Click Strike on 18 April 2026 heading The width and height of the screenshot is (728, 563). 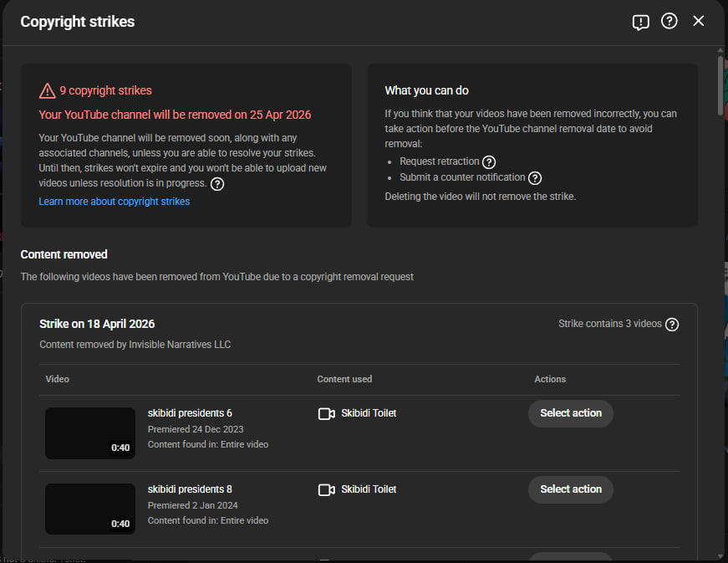tap(97, 324)
